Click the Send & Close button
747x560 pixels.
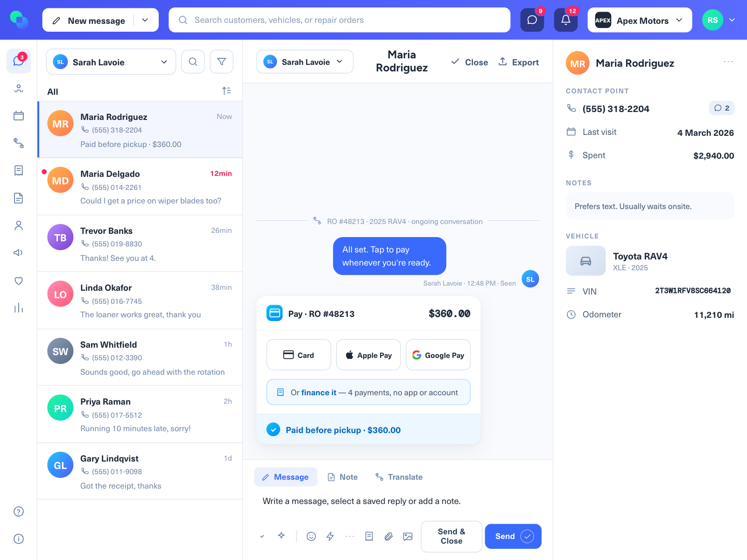[451, 536]
